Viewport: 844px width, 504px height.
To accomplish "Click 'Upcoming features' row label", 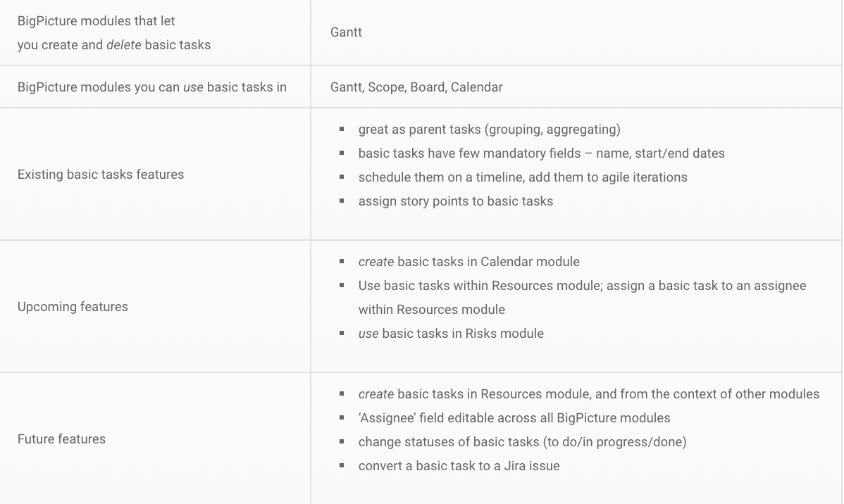I will coord(73,307).
